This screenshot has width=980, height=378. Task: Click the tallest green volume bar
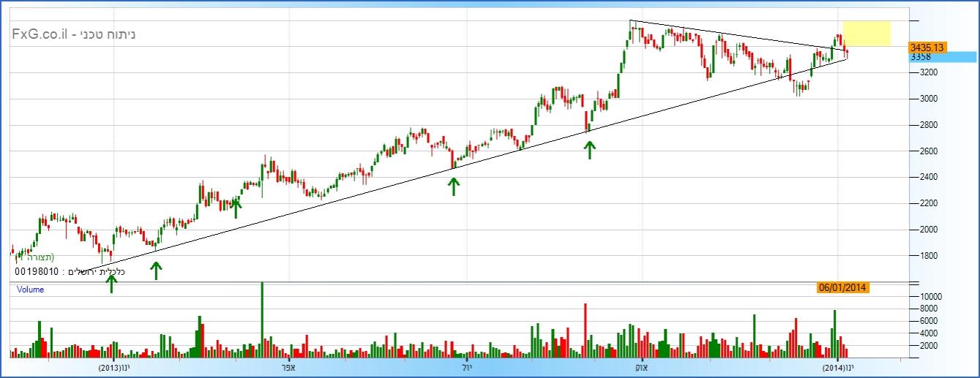point(262,320)
